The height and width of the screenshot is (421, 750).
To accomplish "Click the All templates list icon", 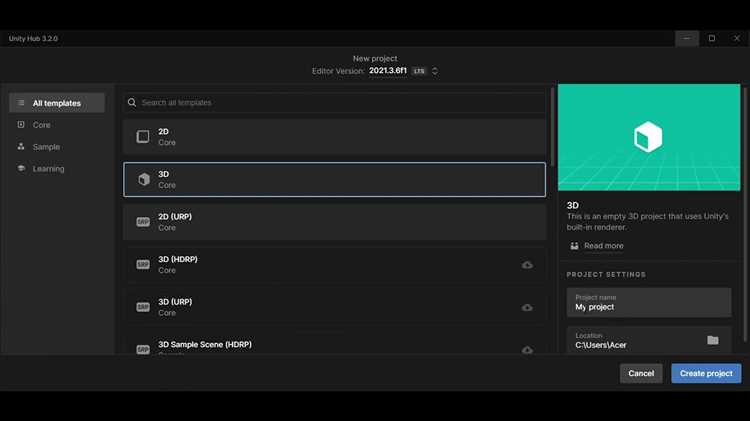I will 21,103.
